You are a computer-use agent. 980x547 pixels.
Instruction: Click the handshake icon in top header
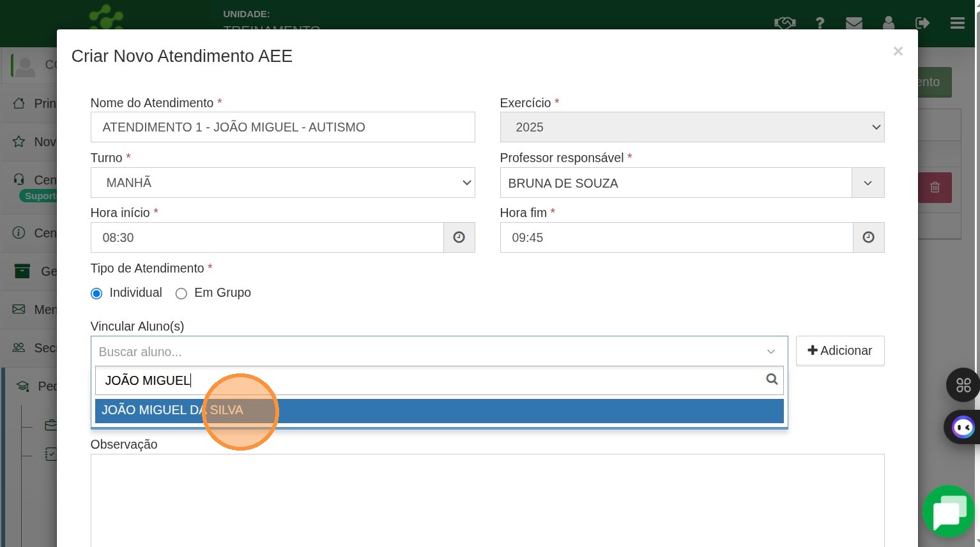coord(785,23)
